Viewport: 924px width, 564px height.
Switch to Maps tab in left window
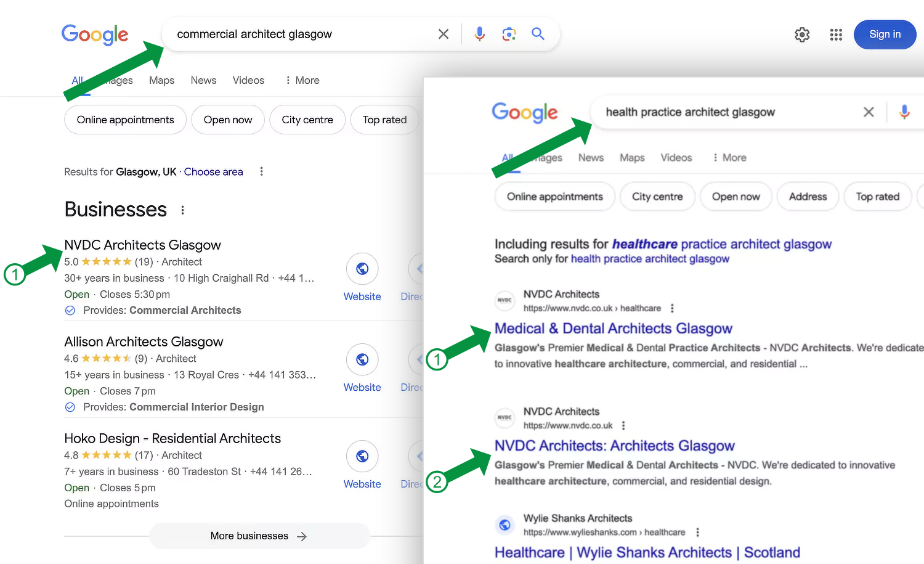coord(161,80)
